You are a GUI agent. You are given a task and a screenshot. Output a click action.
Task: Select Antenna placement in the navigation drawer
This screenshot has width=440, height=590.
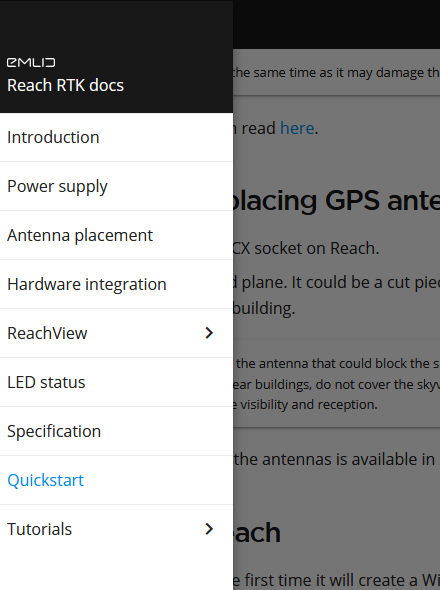[116, 235]
